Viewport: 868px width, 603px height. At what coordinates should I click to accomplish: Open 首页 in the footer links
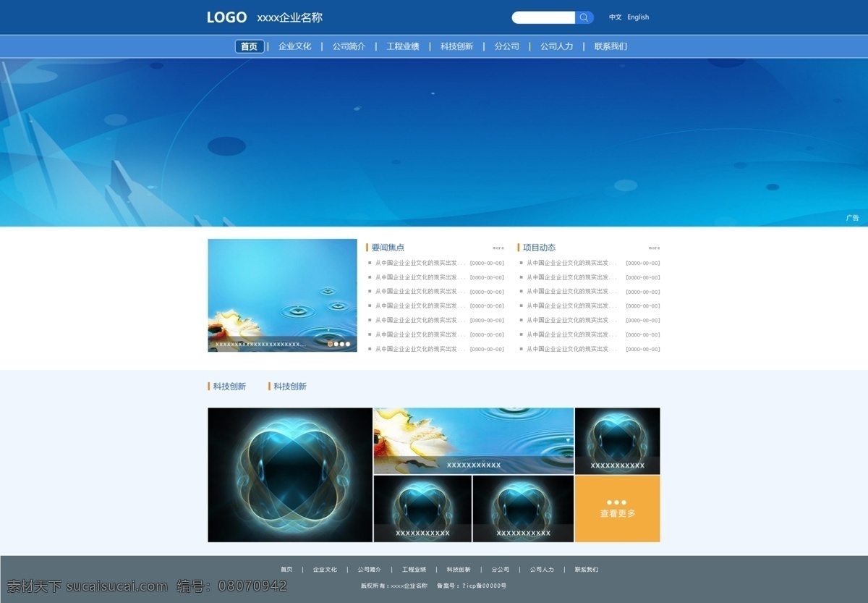click(286, 570)
